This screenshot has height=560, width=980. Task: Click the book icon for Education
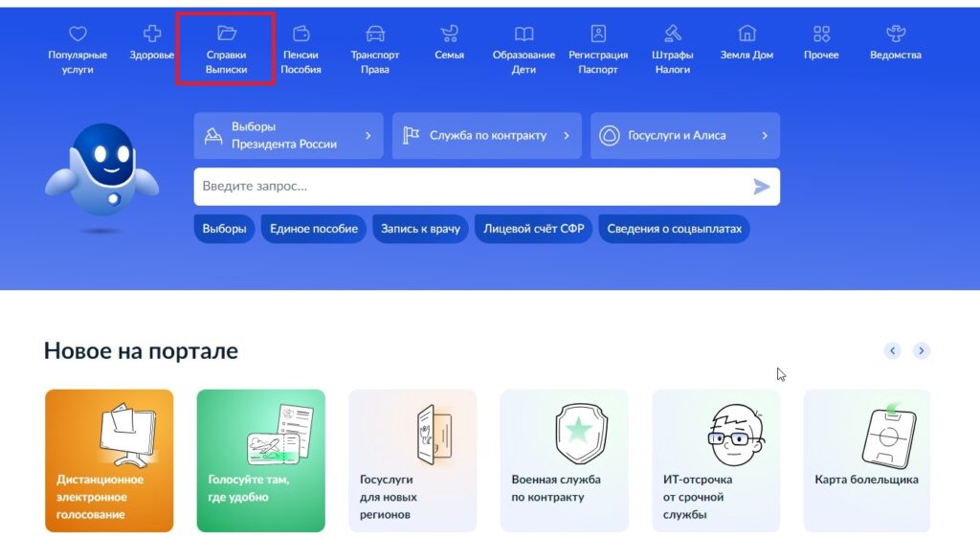click(x=523, y=34)
